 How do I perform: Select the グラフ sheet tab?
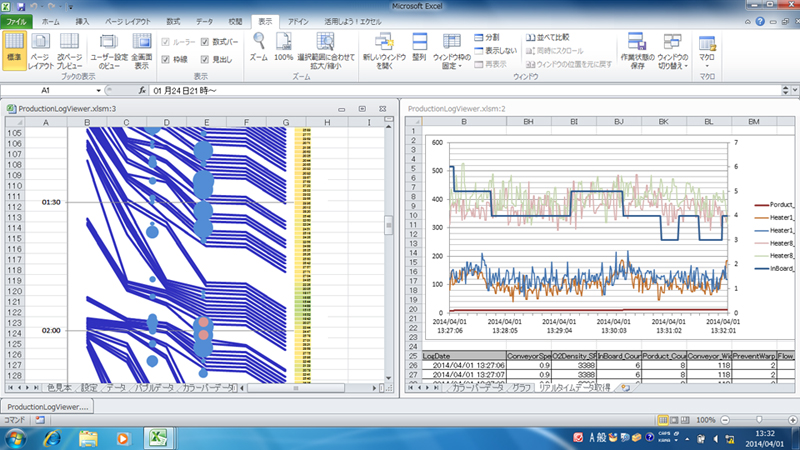tap(520, 387)
